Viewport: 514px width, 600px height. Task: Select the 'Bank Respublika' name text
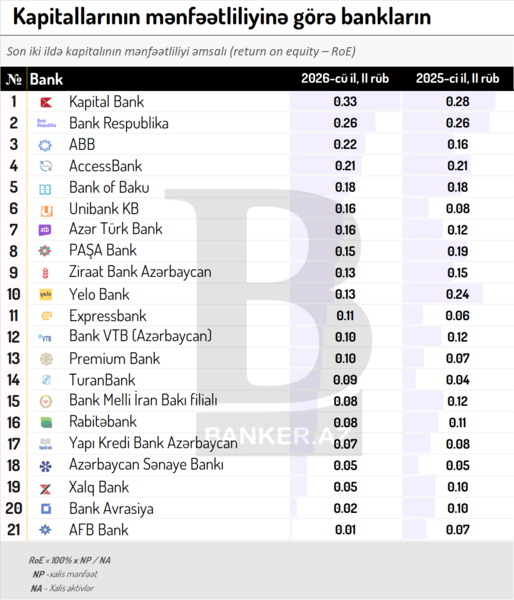click(119, 123)
